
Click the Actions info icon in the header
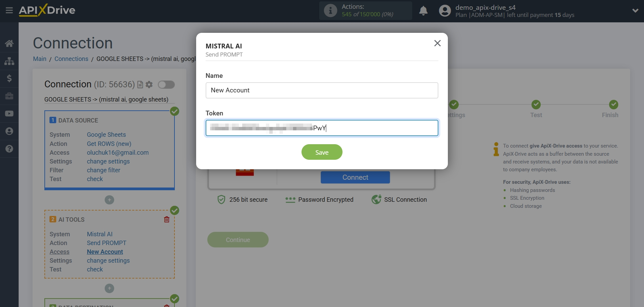(330, 10)
